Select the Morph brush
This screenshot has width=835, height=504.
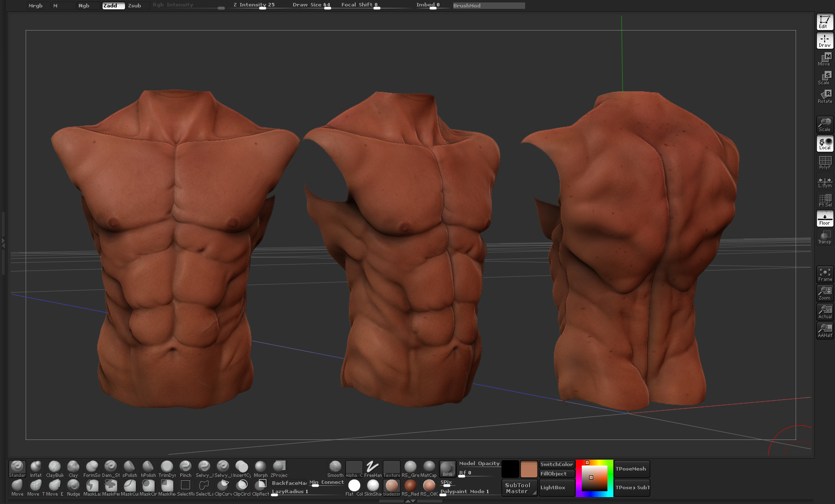[x=261, y=469]
